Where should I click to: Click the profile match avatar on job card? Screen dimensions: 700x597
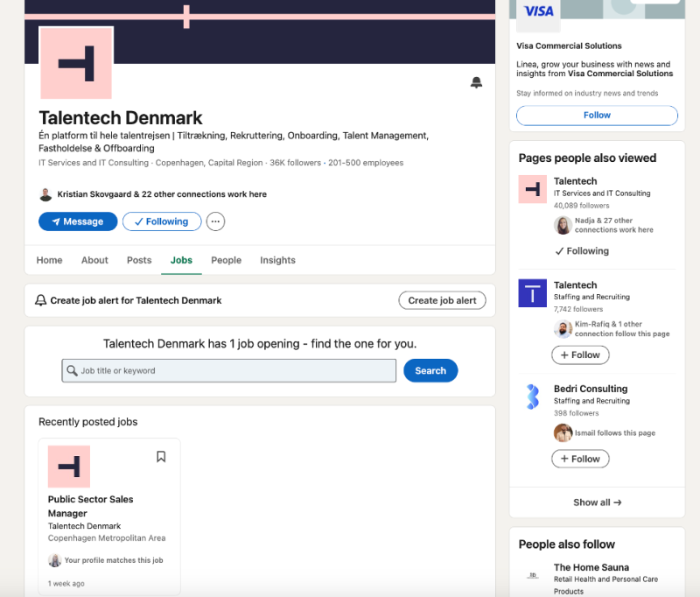54,560
